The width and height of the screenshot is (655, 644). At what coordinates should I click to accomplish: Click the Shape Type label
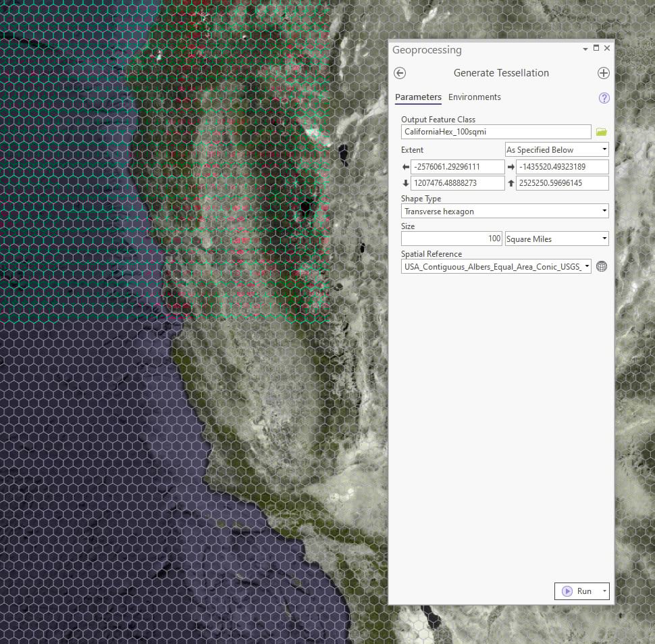pyautogui.click(x=421, y=199)
